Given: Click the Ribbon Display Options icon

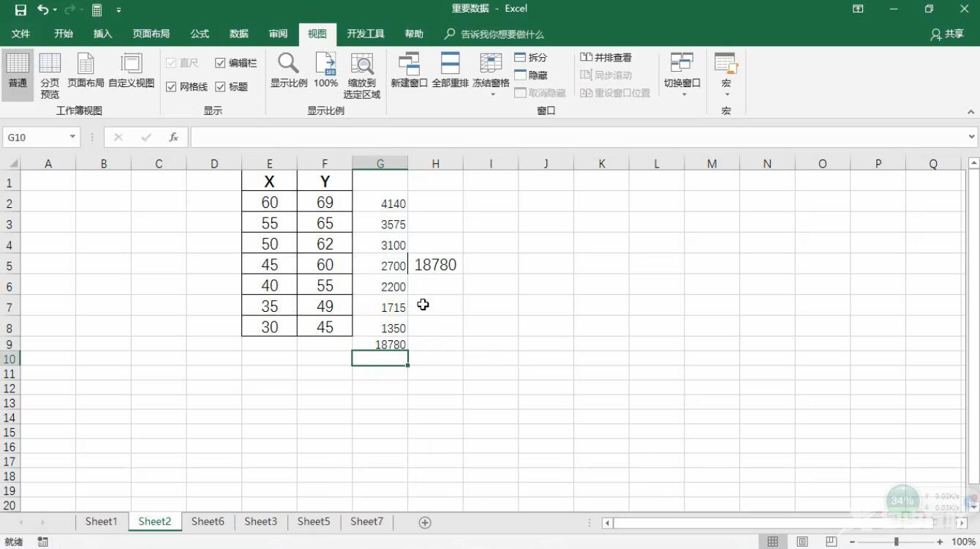Looking at the screenshot, I should 858,9.
